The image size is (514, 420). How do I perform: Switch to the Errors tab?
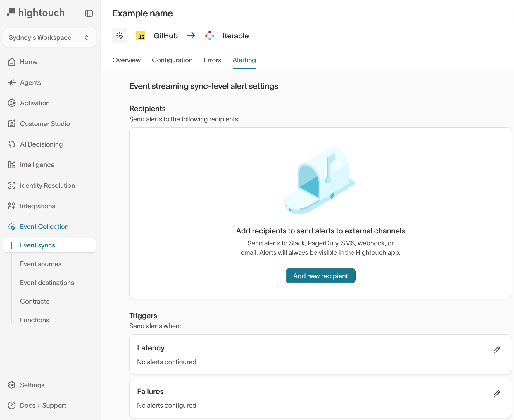212,60
